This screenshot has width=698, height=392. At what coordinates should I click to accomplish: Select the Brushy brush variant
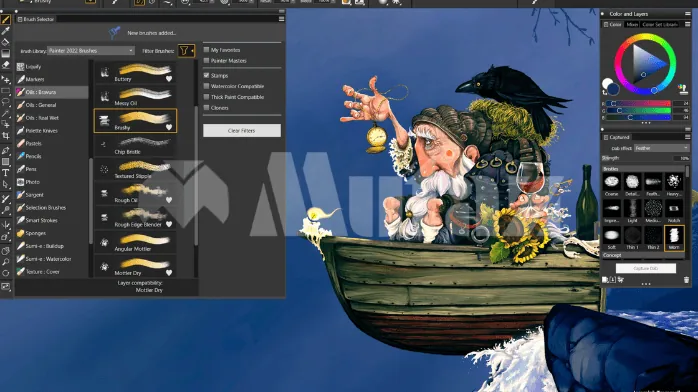click(135, 121)
